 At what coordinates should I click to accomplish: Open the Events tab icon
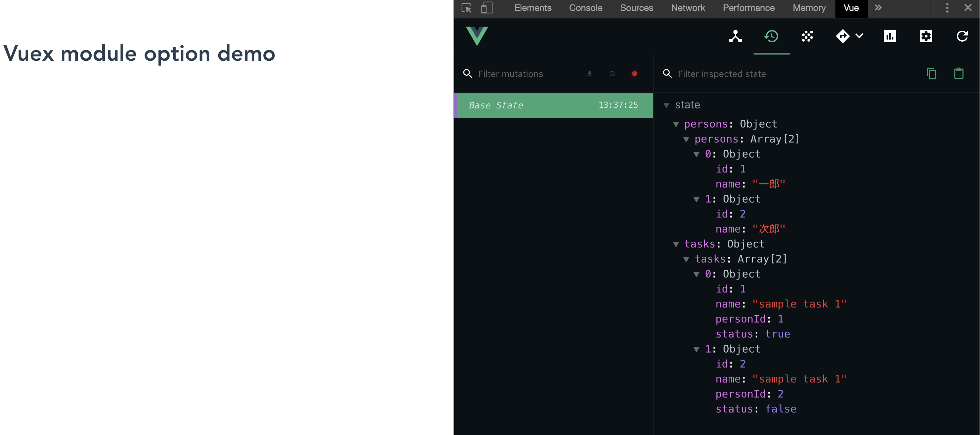(x=807, y=36)
